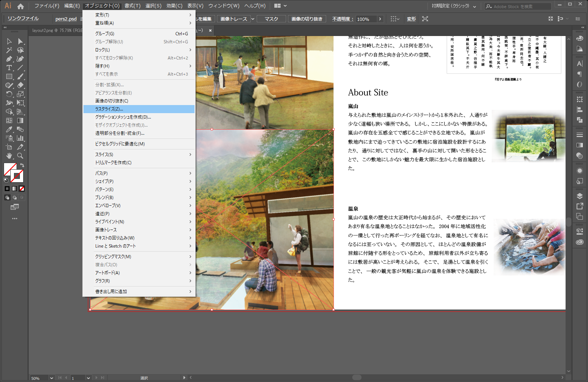Screen dimensions: 588x382
Task: Select the Direct Selection tool
Action: tap(21, 41)
